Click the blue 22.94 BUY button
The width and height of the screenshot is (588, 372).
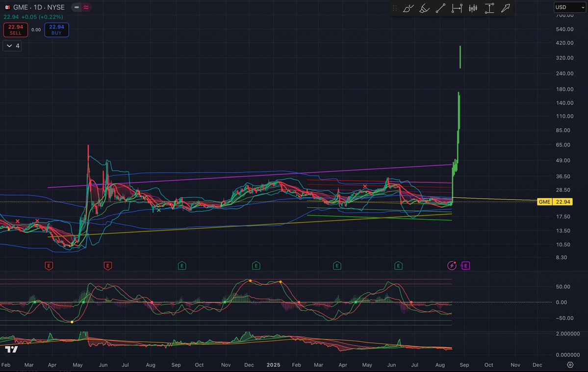(x=56, y=29)
